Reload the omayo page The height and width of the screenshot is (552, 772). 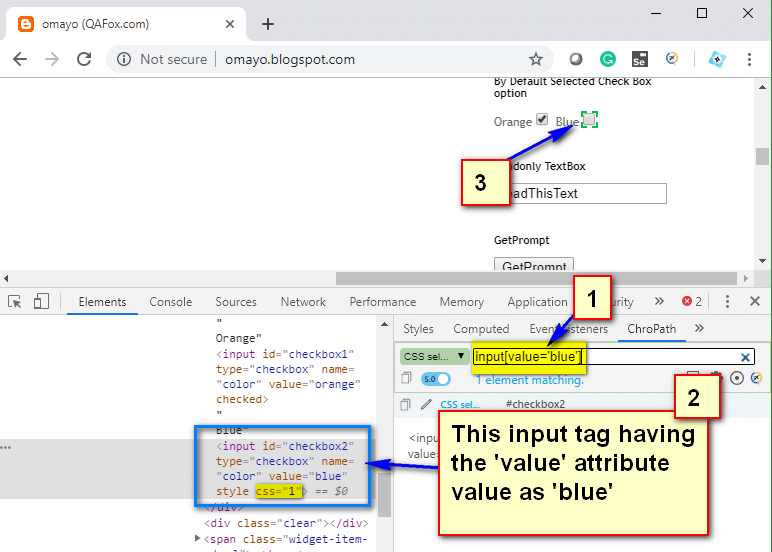point(84,60)
